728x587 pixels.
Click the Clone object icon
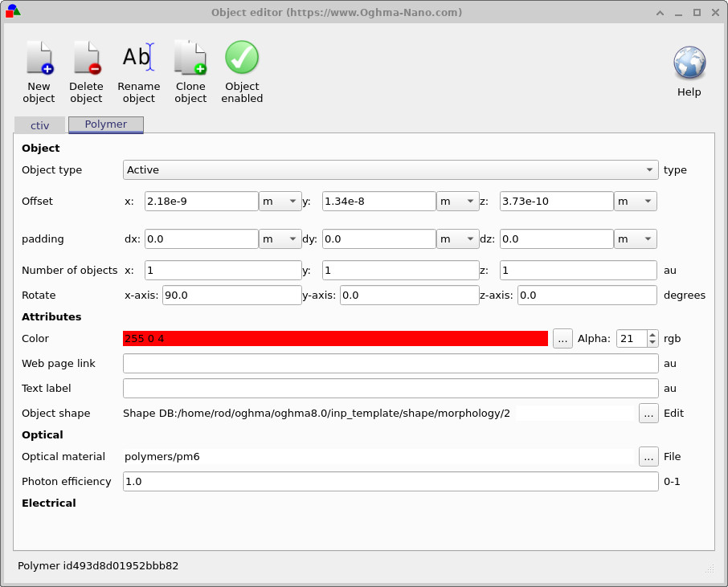(x=190, y=59)
